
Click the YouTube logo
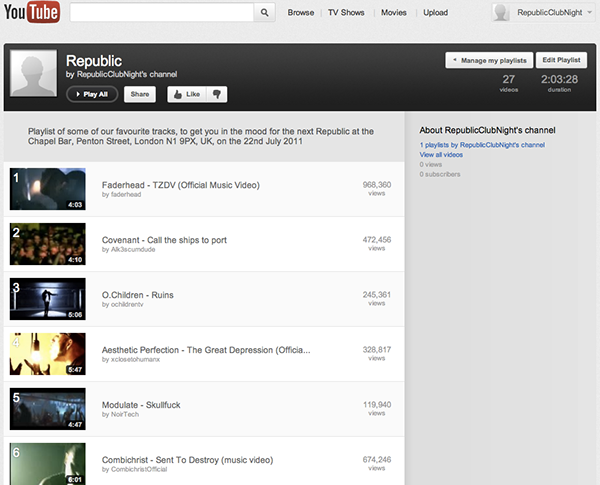coord(32,12)
